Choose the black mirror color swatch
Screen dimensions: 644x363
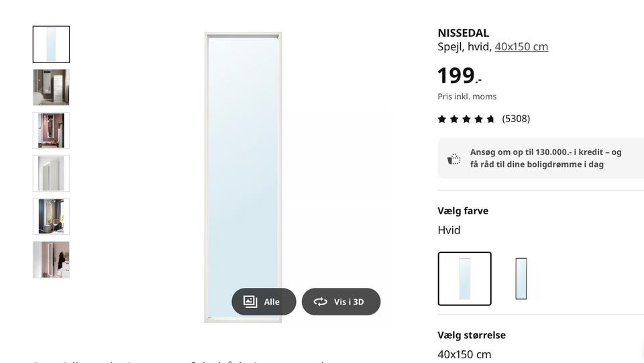pyautogui.click(x=521, y=278)
